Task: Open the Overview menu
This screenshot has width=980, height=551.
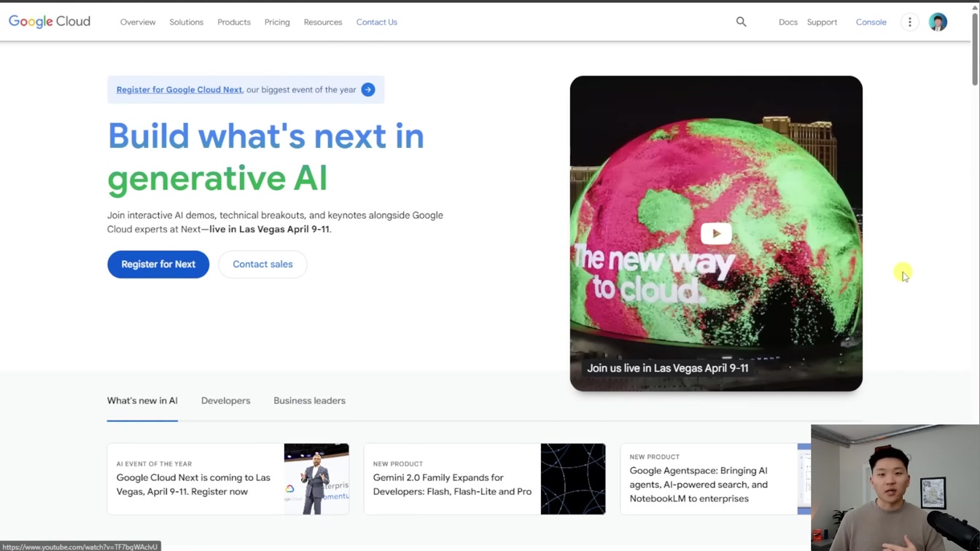Action: (138, 22)
